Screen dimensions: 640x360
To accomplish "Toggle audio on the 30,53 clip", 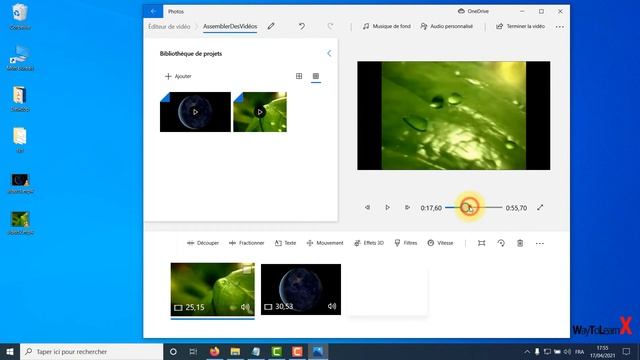I will point(332,306).
